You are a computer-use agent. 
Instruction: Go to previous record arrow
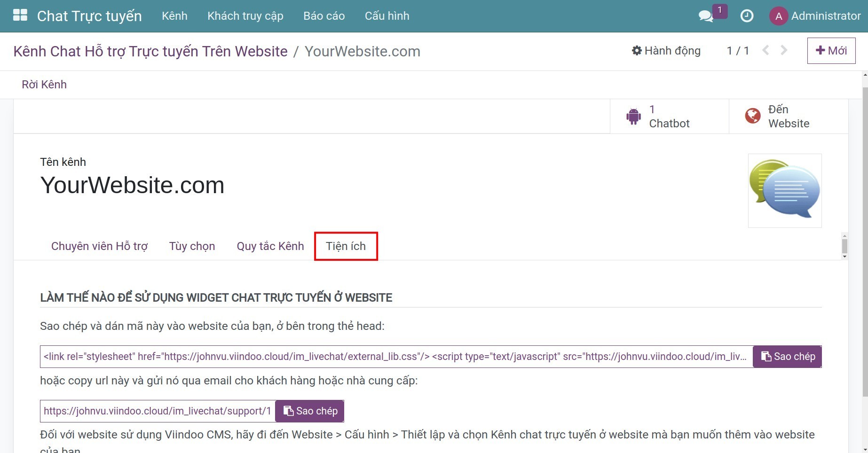765,50
